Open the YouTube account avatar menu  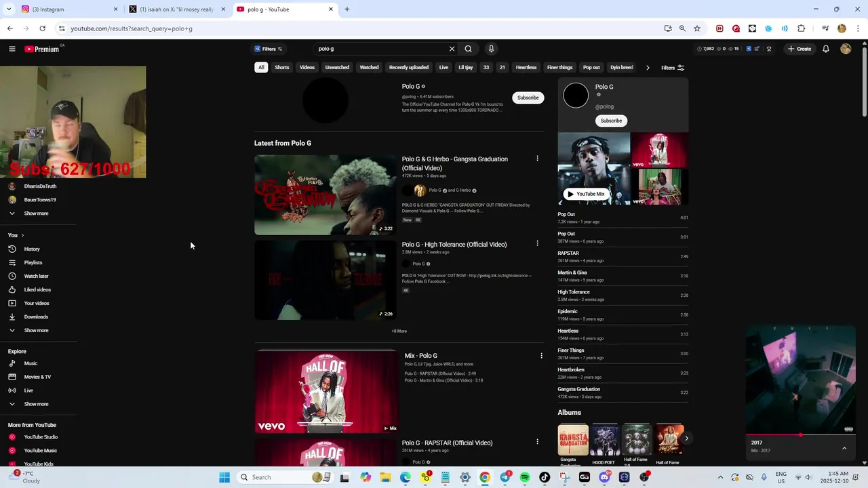[845, 49]
